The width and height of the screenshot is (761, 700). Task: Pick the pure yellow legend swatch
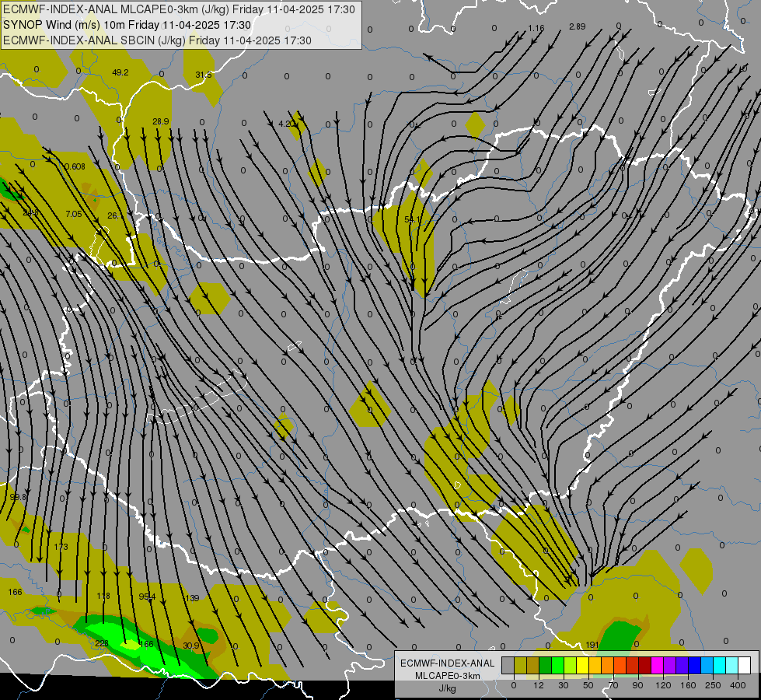tap(583, 665)
